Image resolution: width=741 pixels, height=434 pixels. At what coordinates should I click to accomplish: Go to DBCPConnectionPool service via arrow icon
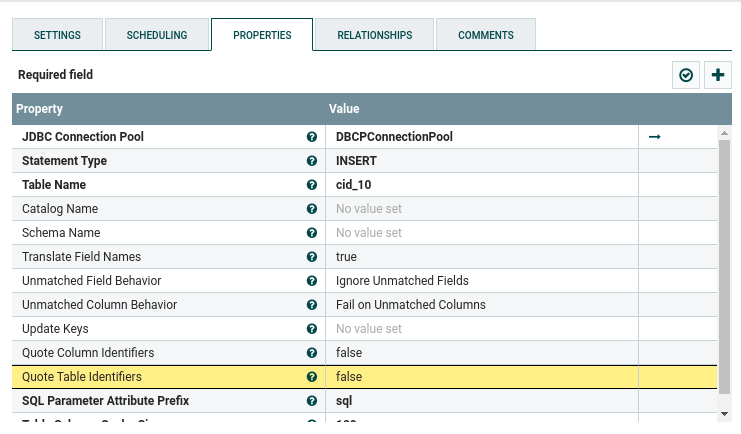tap(655, 137)
